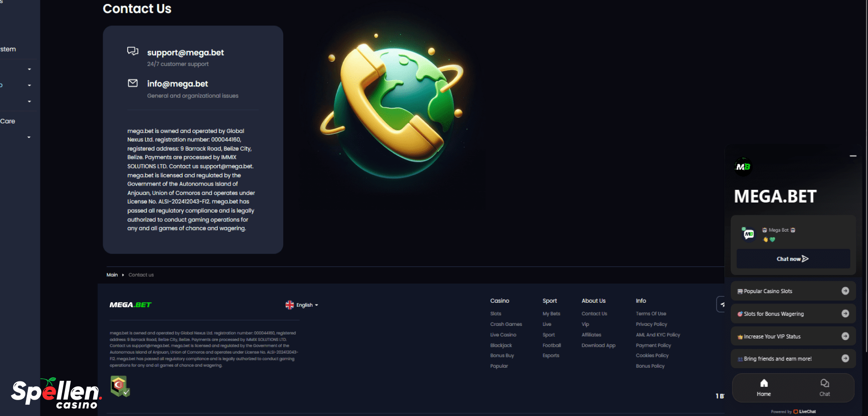Open the Football footer link

tap(552, 345)
